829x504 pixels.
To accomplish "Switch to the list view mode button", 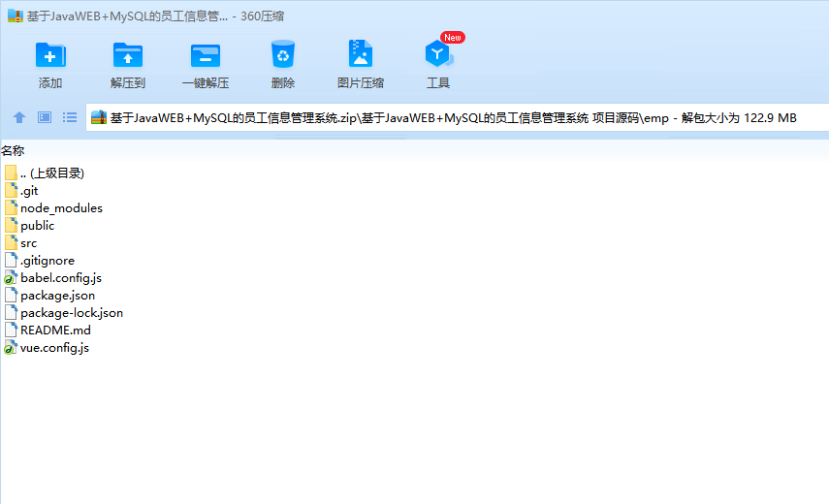I will tap(70, 117).
